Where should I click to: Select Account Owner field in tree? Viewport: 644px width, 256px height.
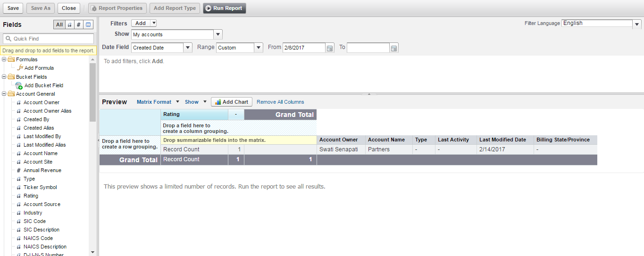coord(42,102)
